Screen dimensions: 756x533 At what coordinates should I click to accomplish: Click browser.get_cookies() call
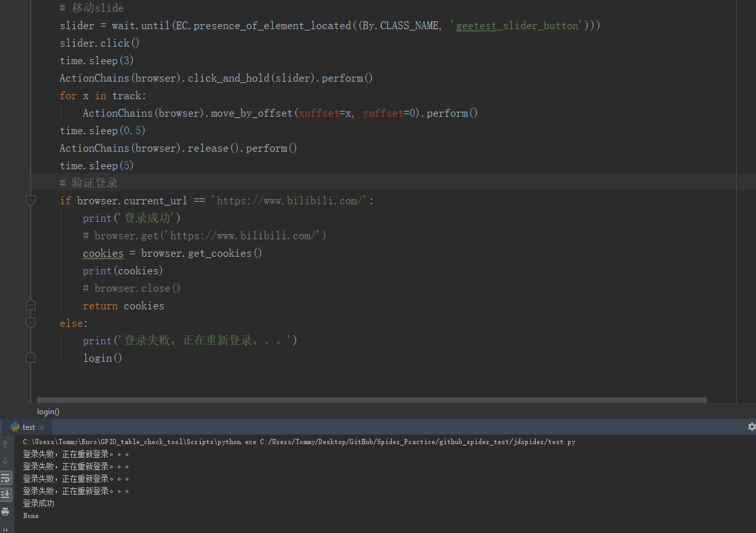[201, 253]
